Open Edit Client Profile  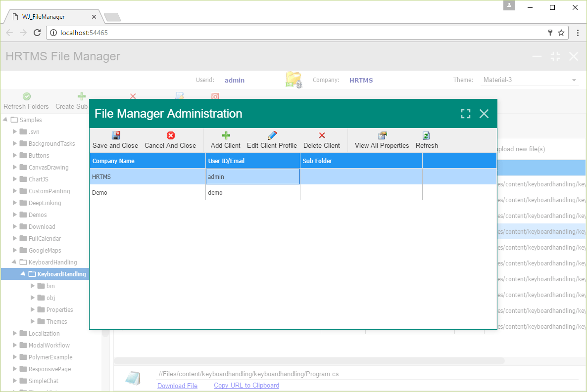[272, 135]
